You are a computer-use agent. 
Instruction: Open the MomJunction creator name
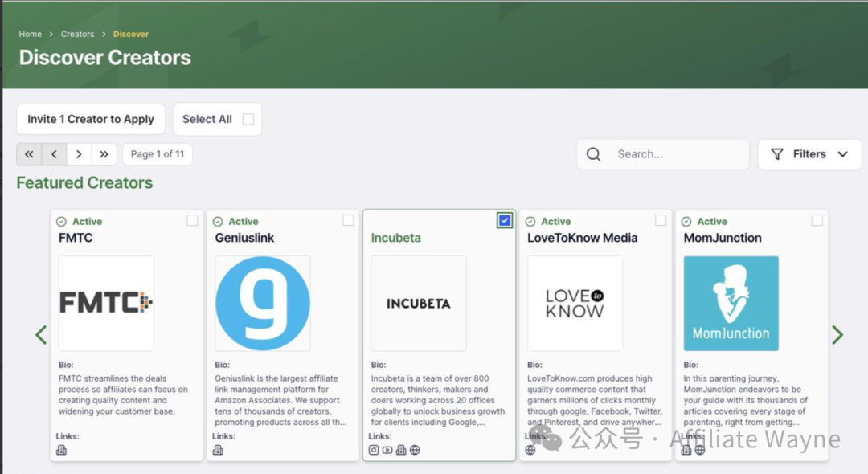pos(723,238)
